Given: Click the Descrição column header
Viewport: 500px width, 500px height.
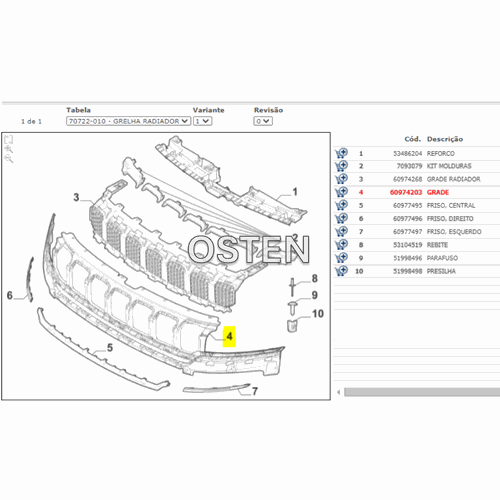Looking at the screenshot, I should [x=445, y=139].
